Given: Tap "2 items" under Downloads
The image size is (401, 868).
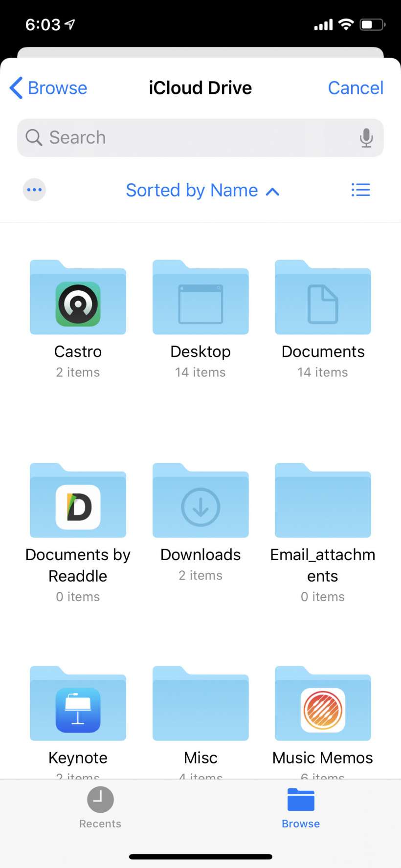Looking at the screenshot, I should 200,575.
